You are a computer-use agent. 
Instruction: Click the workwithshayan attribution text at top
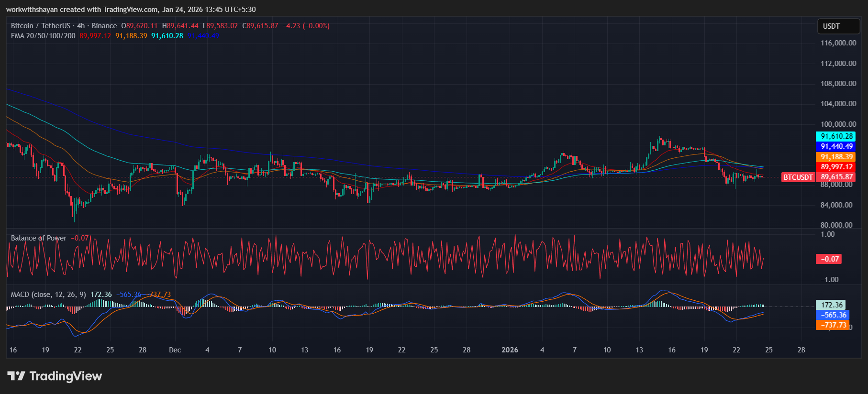(x=131, y=10)
